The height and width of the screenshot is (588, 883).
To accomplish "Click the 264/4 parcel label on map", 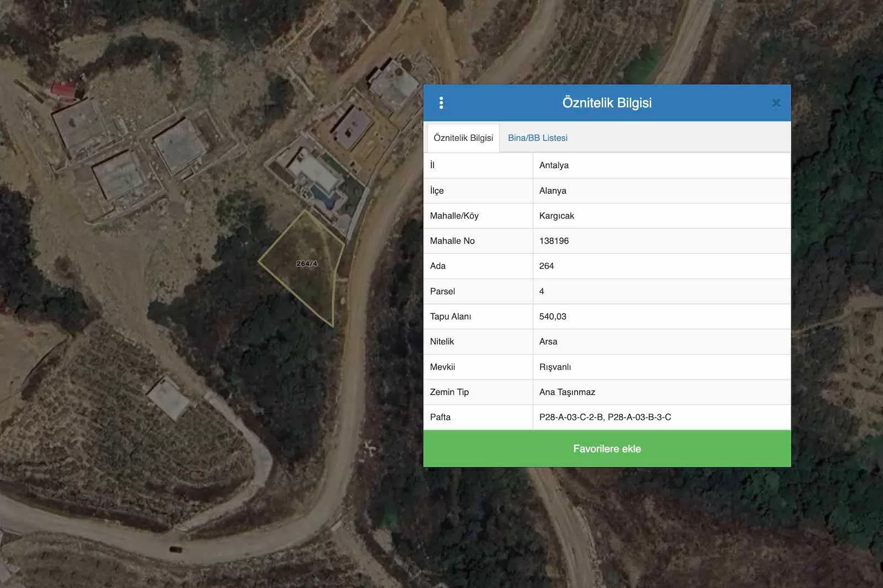I will point(307,264).
